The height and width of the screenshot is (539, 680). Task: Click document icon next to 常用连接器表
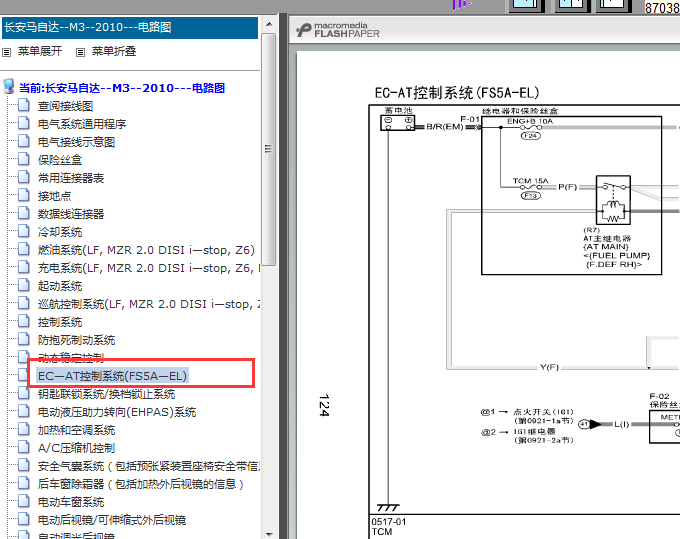(x=24, y=177)
